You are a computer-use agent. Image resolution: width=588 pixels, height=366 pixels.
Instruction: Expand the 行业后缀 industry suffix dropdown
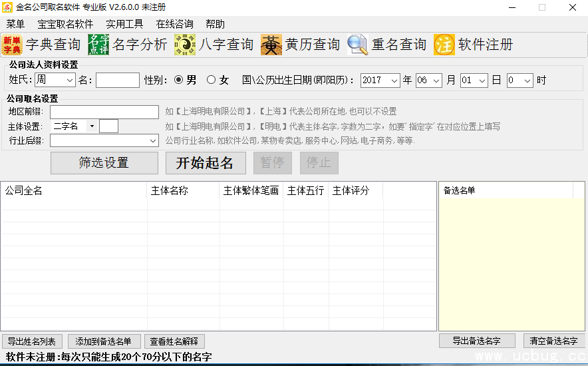(x=152, y=140)
